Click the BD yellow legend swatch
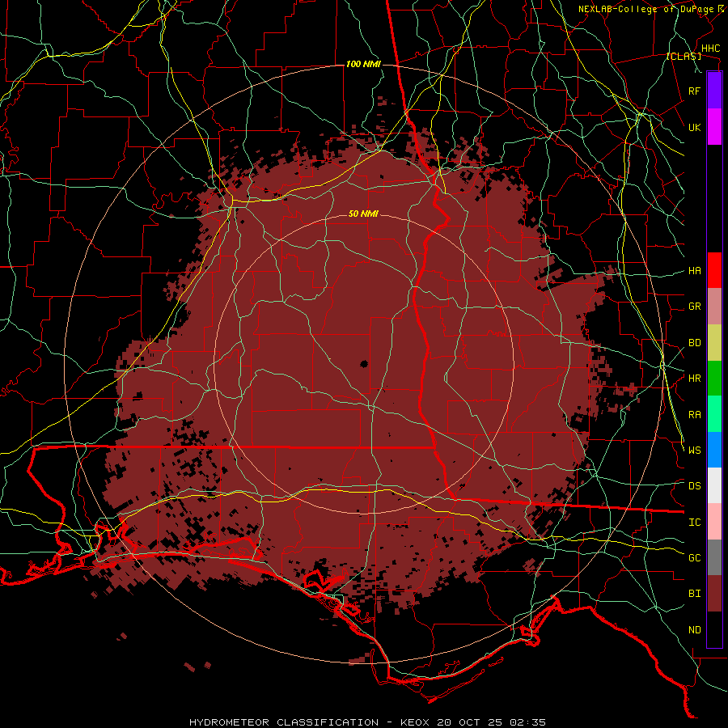 714,343
